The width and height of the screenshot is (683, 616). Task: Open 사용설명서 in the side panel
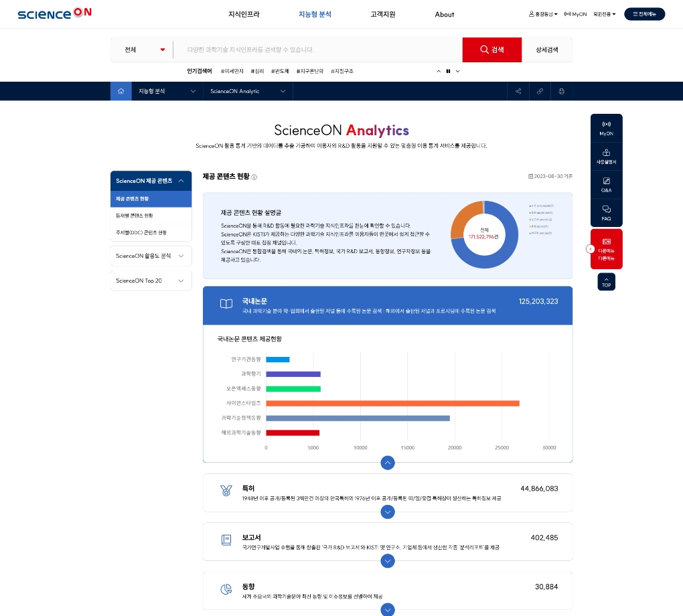[607, 157]
